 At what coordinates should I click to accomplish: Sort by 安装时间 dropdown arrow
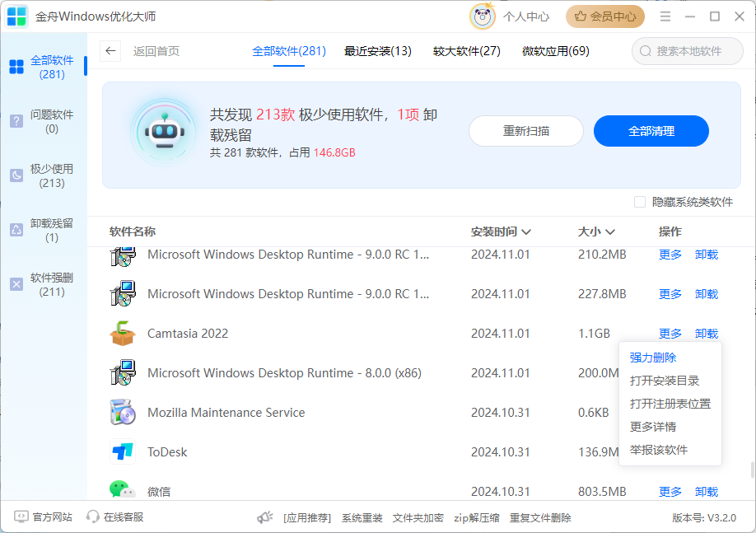coord(526,232)
